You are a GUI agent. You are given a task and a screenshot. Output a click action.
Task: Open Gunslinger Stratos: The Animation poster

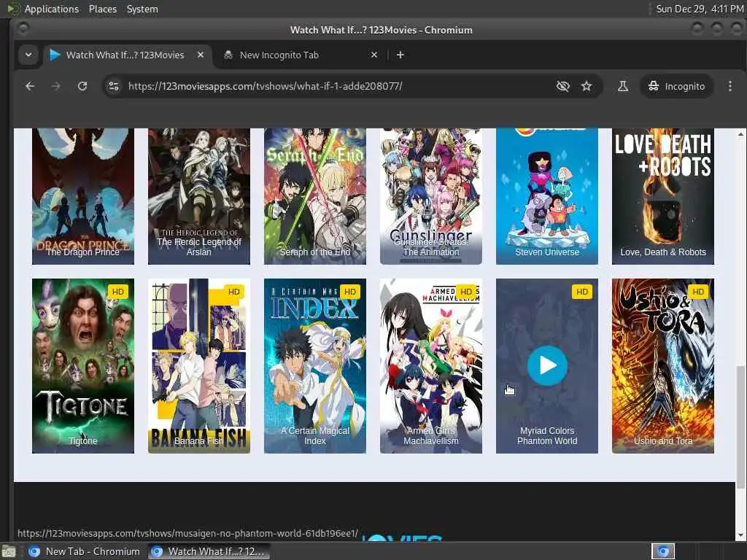(430, 196)
